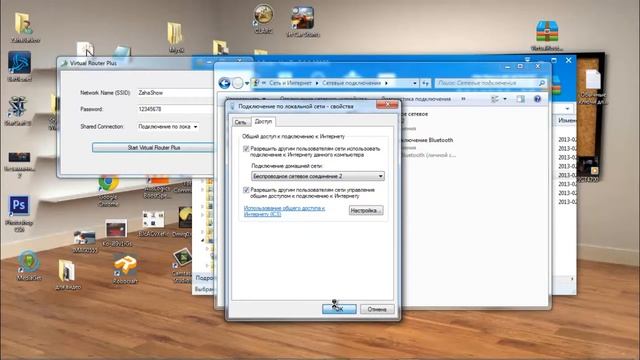Open the view options dropdown arrow

[505, 99]
